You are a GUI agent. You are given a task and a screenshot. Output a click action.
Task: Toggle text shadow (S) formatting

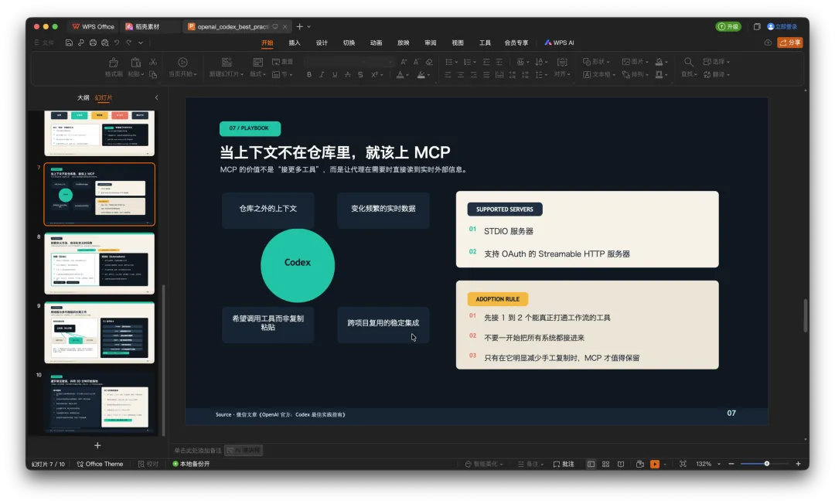point(360,74)
